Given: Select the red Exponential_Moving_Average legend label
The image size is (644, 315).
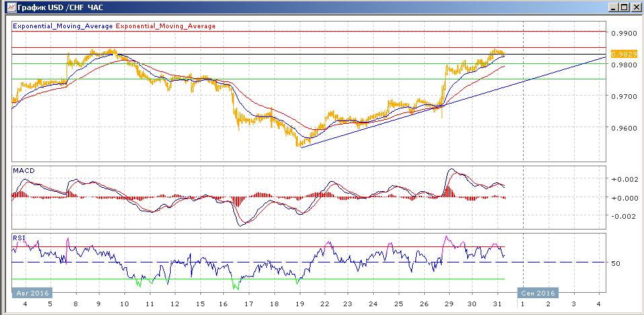Looking at the screenshot, I should pos(166,26).
